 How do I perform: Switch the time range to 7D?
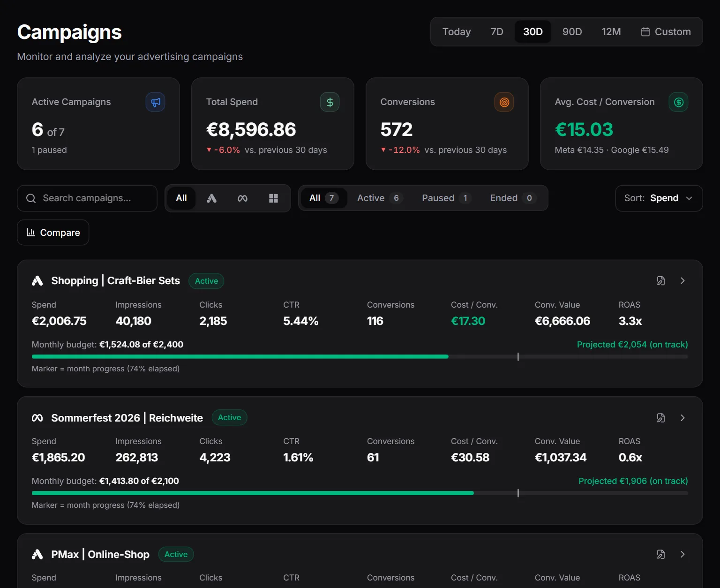497,32
